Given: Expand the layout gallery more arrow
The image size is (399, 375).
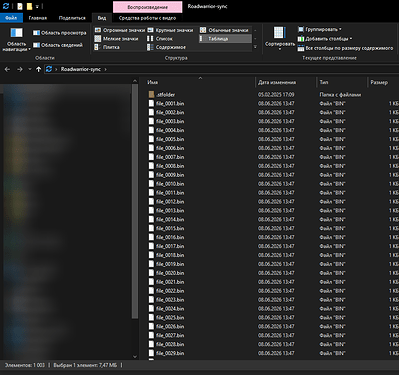Looking at the screenshot, I should (x=255, y=47).
